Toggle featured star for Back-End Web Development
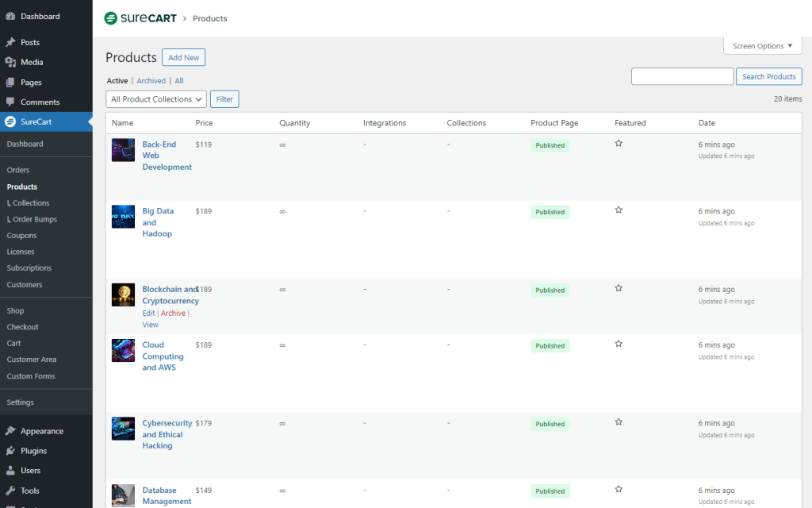The height and width of the screenshot is (508, 812). point(619,144)
